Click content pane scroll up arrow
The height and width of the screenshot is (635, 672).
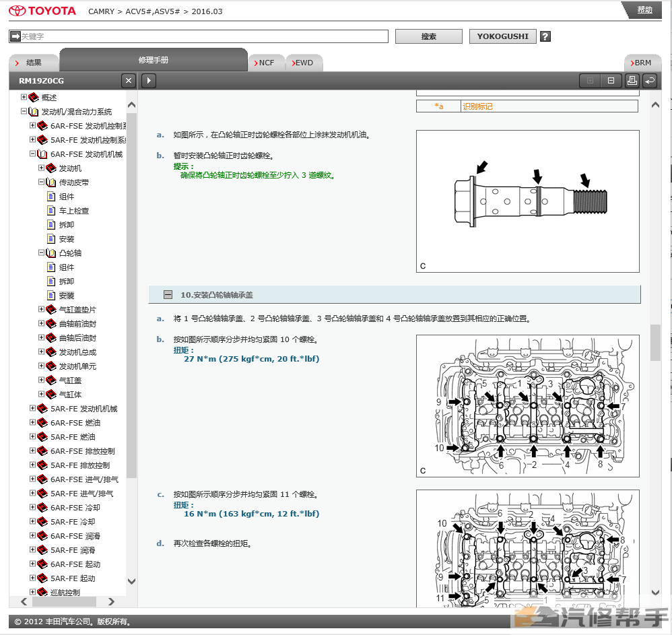[x=655, y=105]
